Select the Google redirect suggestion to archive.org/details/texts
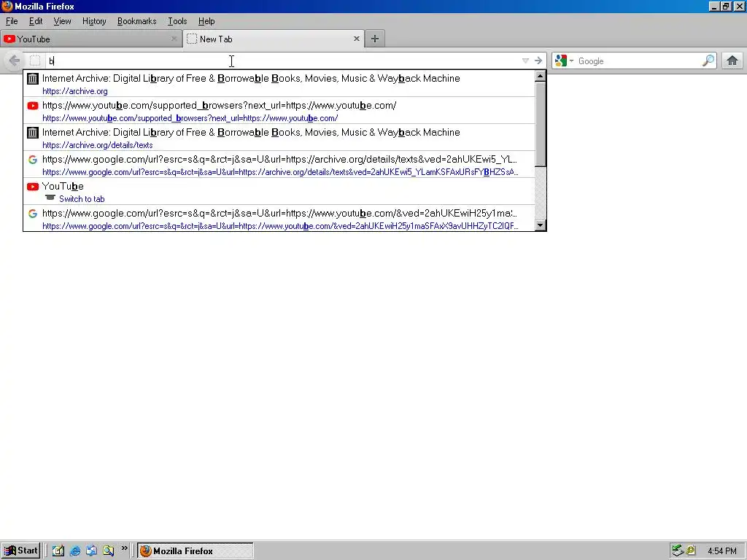The height and width of the screenshot is (560, 747). point(279,165)
